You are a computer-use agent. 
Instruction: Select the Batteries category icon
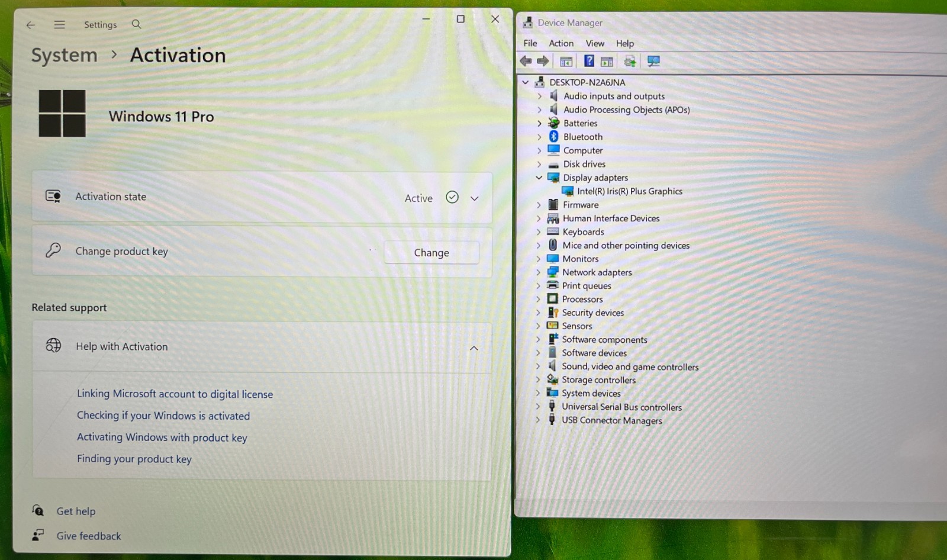coord(554,123)
